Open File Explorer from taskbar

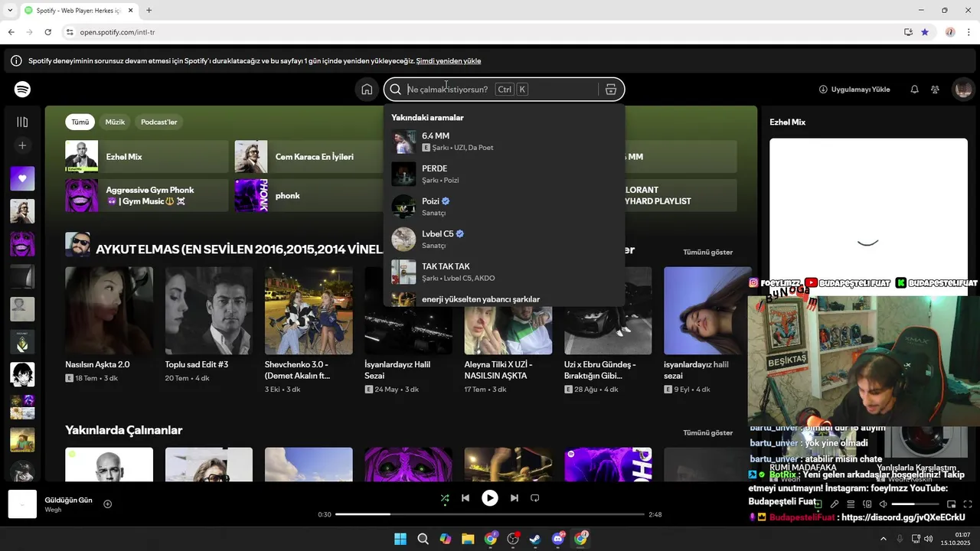pos(468,539)
